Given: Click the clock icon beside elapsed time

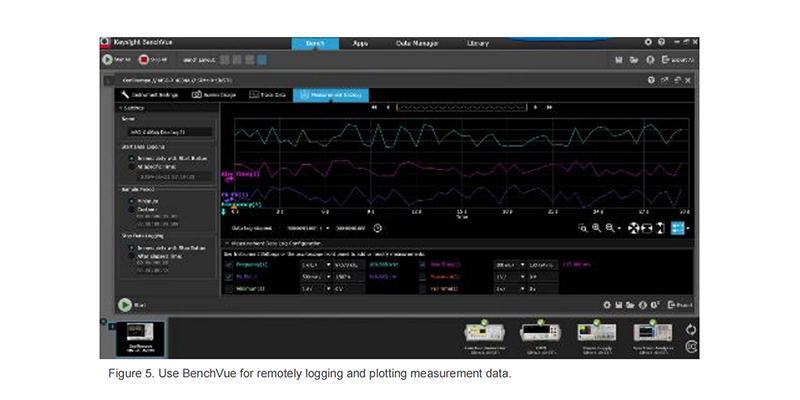Looking at the screenshot, I should pyautogui.click(x=378, y=228).
